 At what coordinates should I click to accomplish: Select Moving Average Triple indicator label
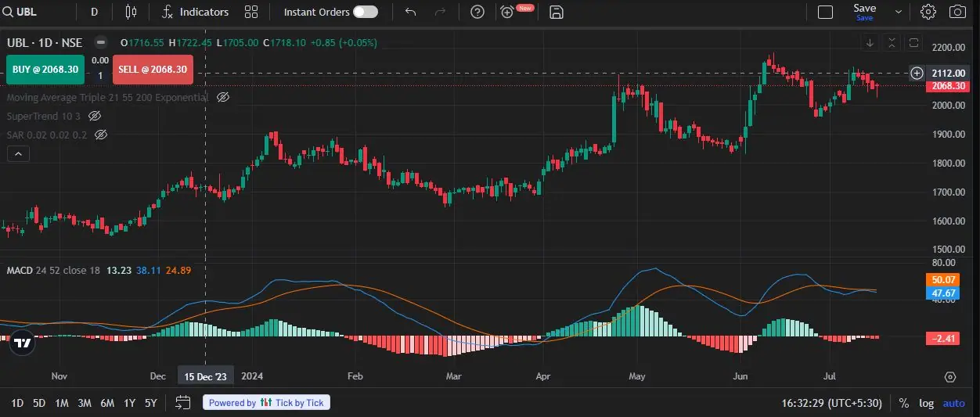point(107,97)
